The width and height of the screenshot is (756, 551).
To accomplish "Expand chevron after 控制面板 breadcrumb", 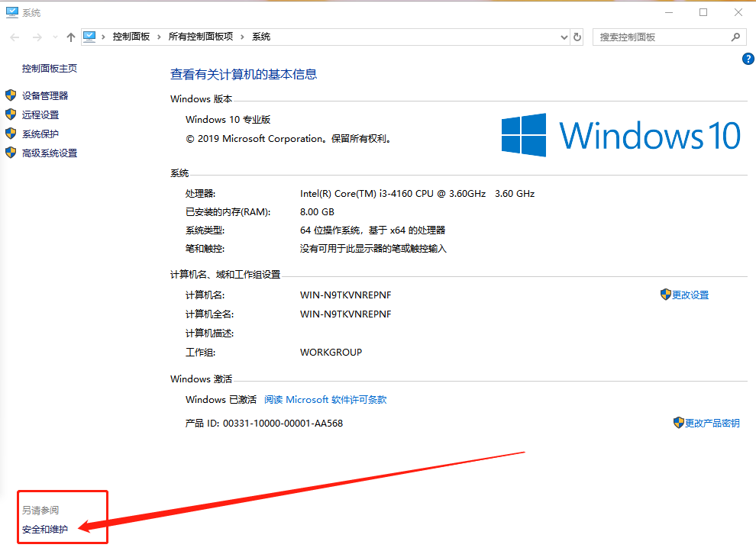I will point(159,37).
